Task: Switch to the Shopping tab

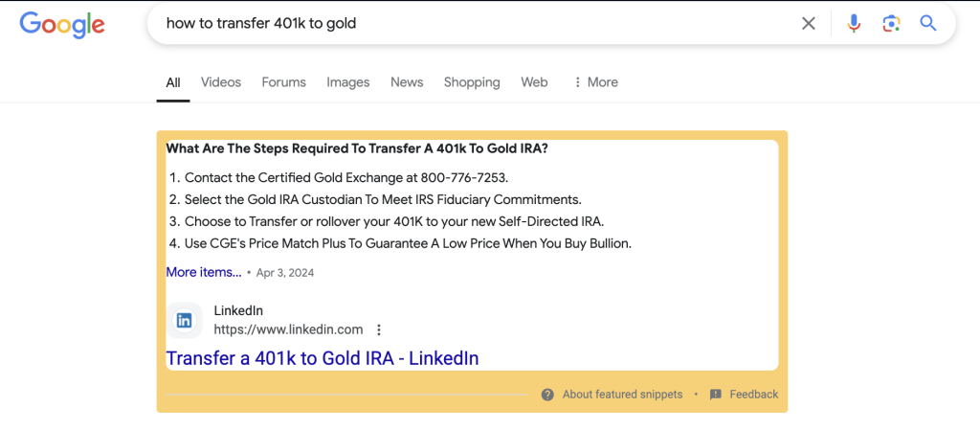Action: (x=472, y=82)
